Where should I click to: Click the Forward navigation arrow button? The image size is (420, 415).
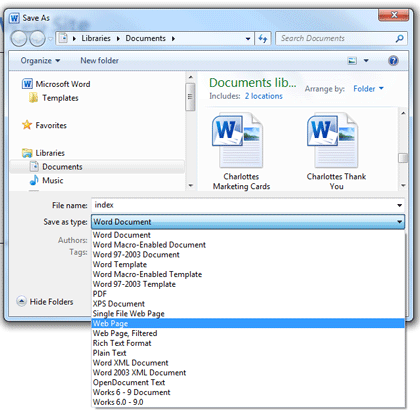(37, 39)
